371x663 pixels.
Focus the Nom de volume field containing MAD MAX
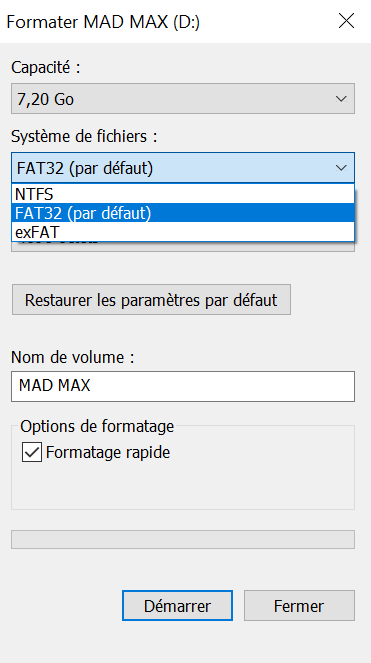pos(183,386)
